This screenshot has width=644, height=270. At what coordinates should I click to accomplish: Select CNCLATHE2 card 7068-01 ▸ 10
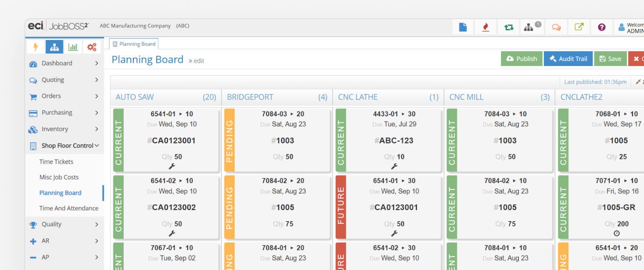601,140
